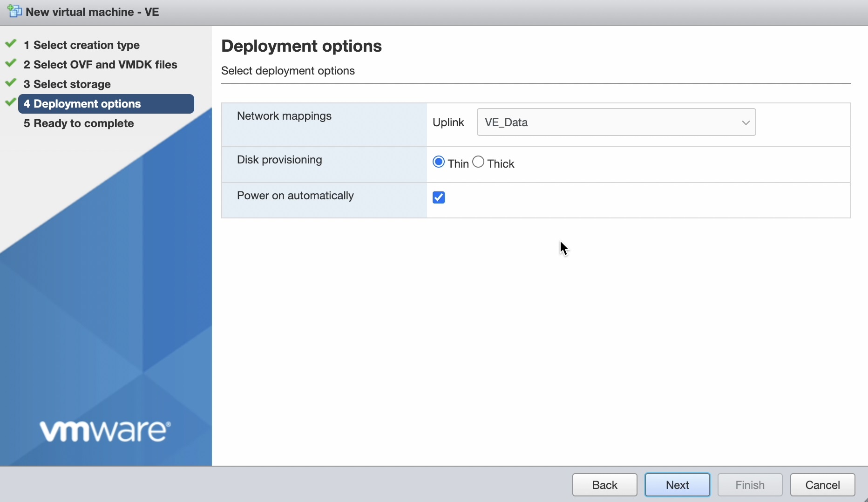Click the greyed-out Finish button
Image resolution: width=868 pixels, height=502 pixels.
point(750,485)
